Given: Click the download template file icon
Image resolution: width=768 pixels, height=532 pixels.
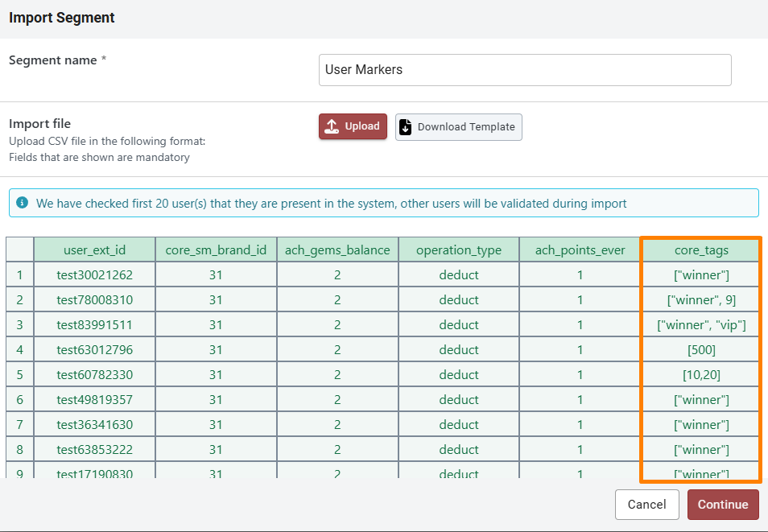Looking at the screenshot, I should pyautogui.click(x=406, y=126).
